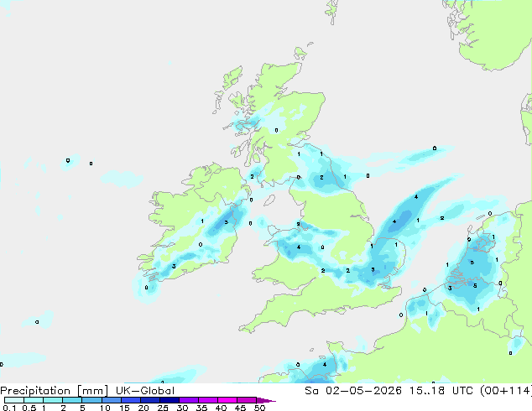Select the 40–45 mm magenta legend swatch
The image size is (532, 411).
227,400
